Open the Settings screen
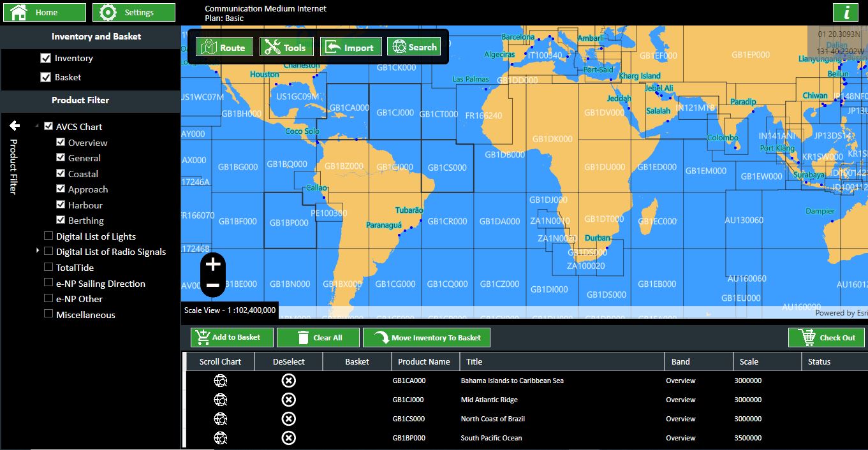The height and width of the screenshot is (450, 868). (133, 11)
